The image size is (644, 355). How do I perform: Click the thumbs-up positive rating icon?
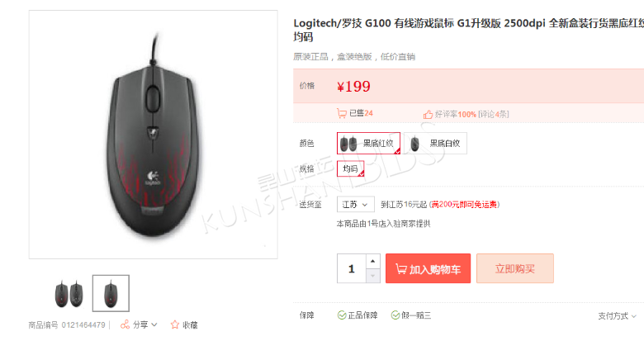pyautogui.click(x=428, y=114)
